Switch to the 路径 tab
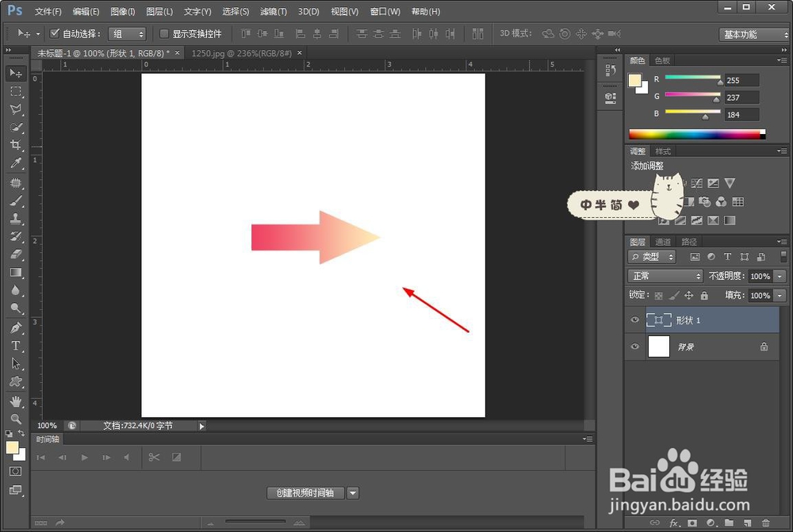793x532 pixels. [x=689, y=242]
